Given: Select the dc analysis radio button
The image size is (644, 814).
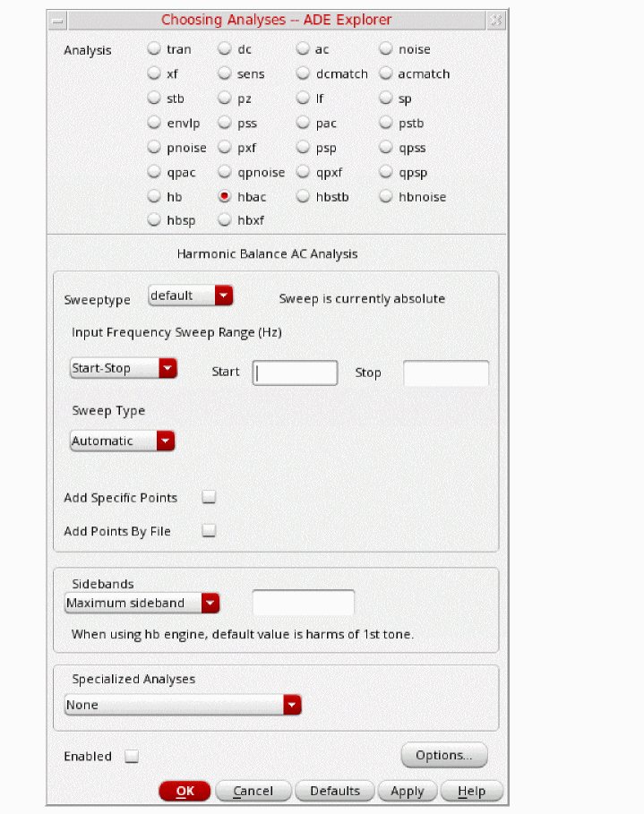Looking at the screenshot, I should 224,48.
